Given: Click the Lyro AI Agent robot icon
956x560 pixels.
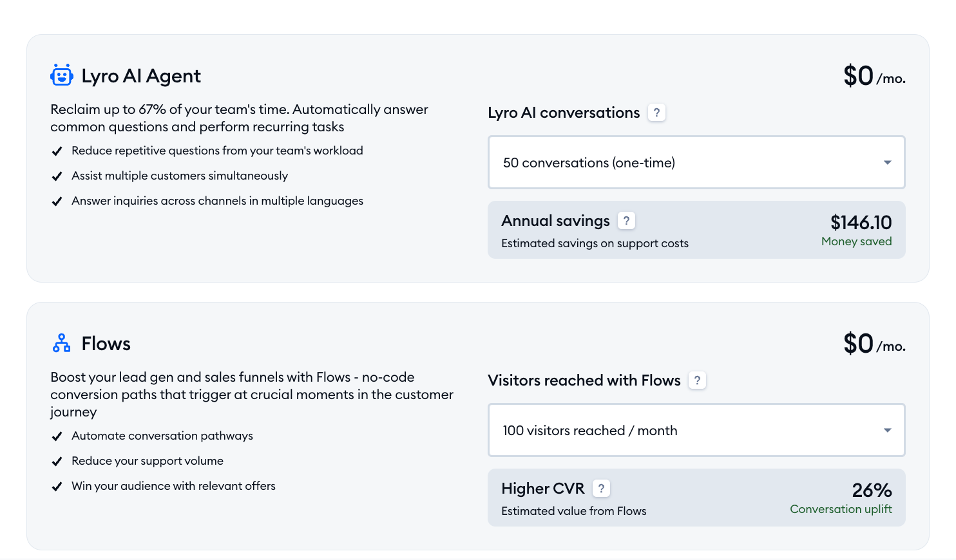Looking at the screenshot, I should click(x=62, y=75).
